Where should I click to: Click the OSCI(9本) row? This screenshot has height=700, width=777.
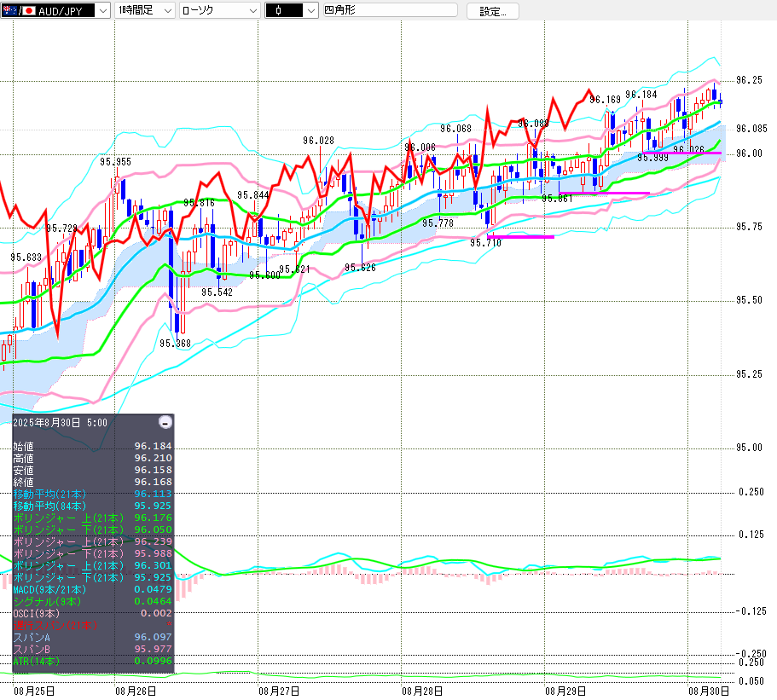93,613
